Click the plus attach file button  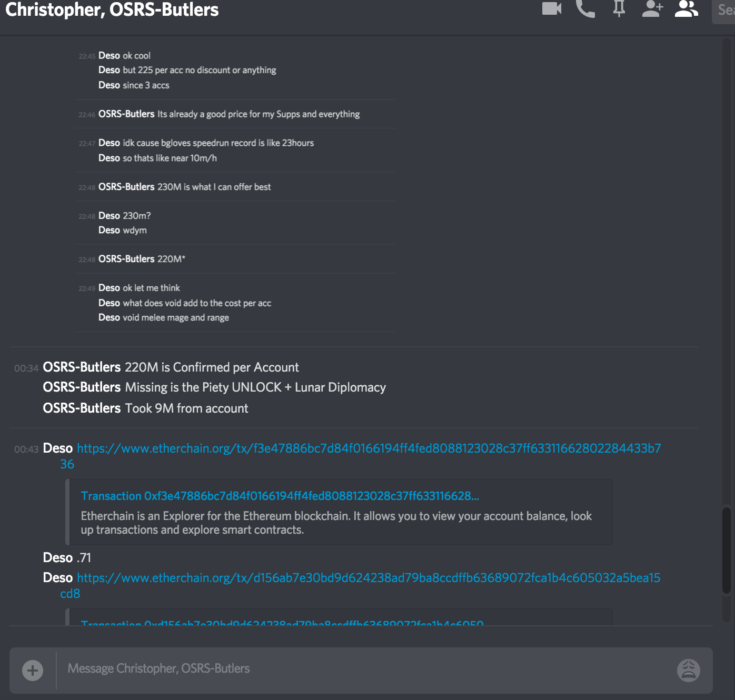[33, 670]
